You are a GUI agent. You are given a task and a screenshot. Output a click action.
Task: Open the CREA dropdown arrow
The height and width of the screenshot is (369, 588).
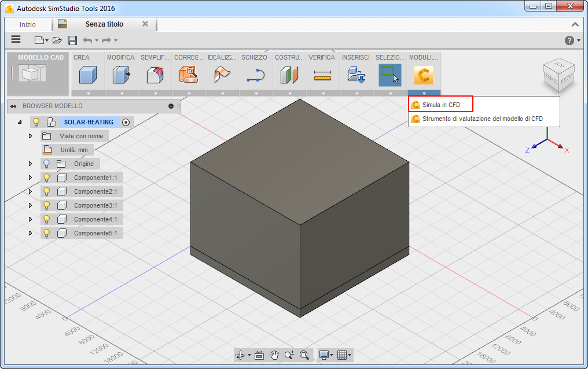(88, 93)
